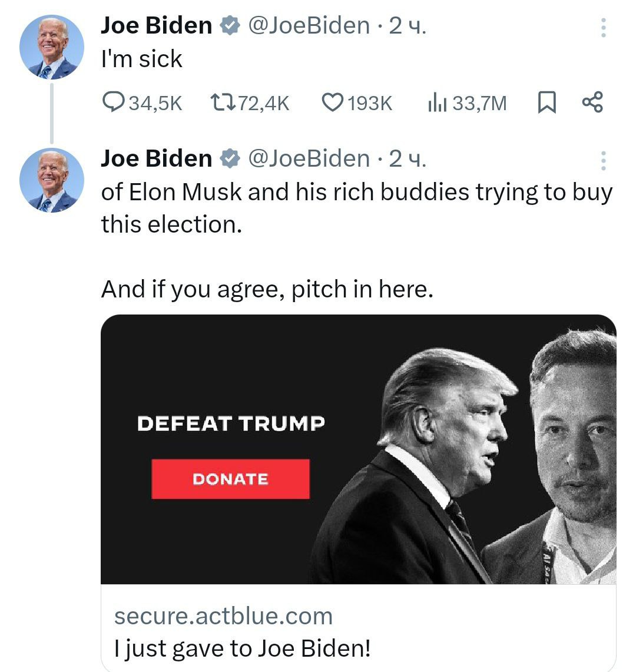Open the secure.actblue.com link
The width and height of the screenshot is (636, 672).
(223, 616)
